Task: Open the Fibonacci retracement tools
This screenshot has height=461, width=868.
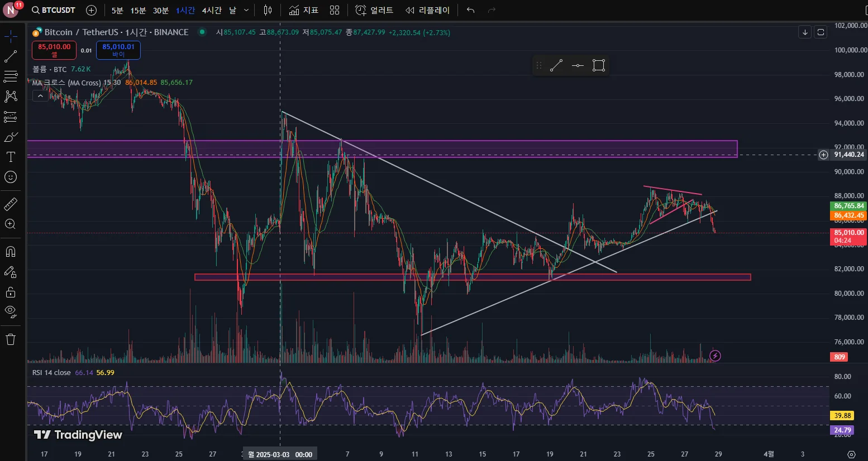Action: point(11,76)
